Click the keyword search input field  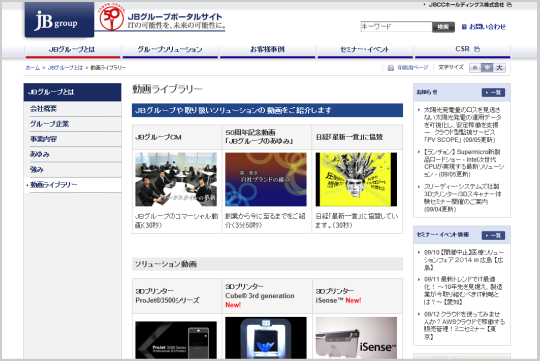click(x=396, y=27)
